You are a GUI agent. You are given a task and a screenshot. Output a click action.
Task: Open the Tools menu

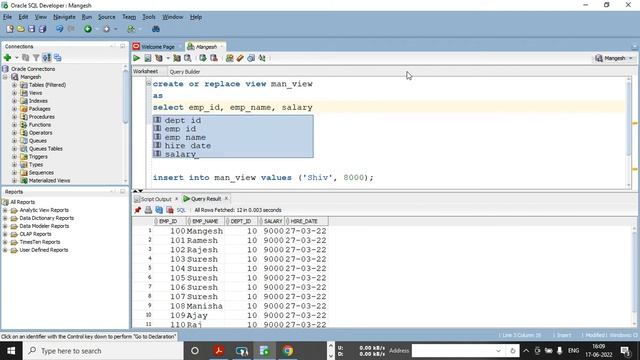pyautogui.click(x=149, y=17)
